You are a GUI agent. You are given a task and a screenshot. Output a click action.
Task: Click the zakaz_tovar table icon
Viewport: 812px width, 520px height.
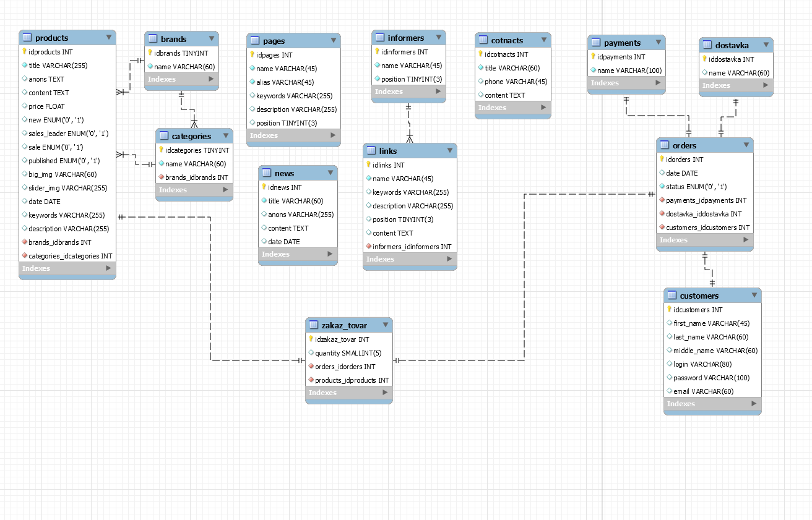[314, 325]
